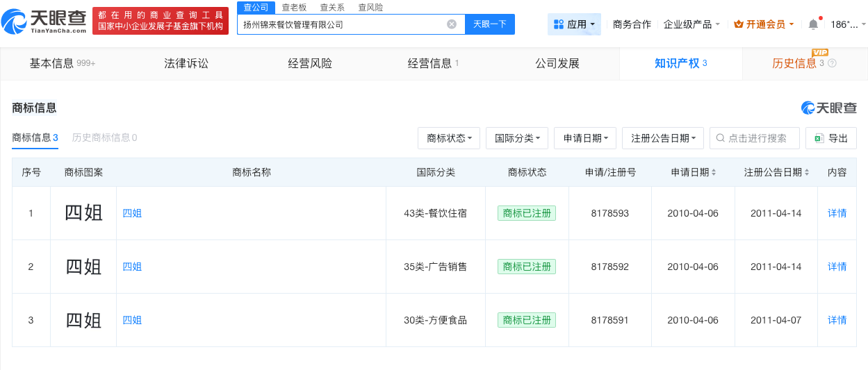Select the 历史商标信息 sub-tab
868x370 pixels.
[104, 137]
